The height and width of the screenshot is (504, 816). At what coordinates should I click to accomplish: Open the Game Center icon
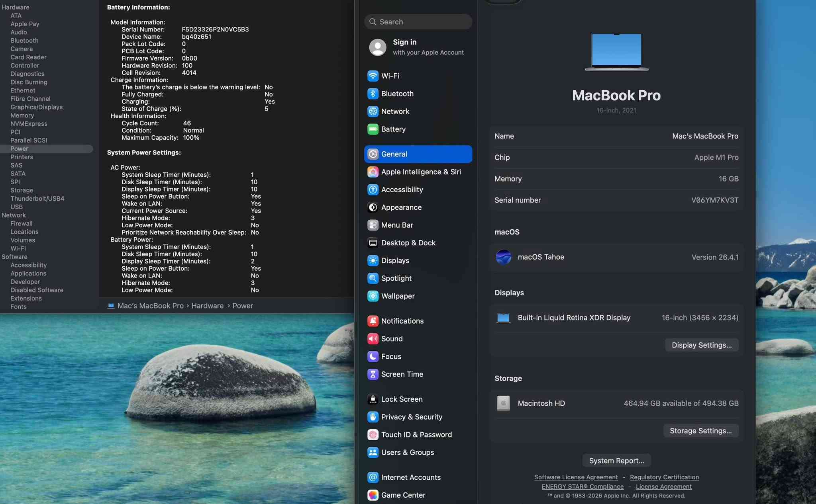click(373, 495)
